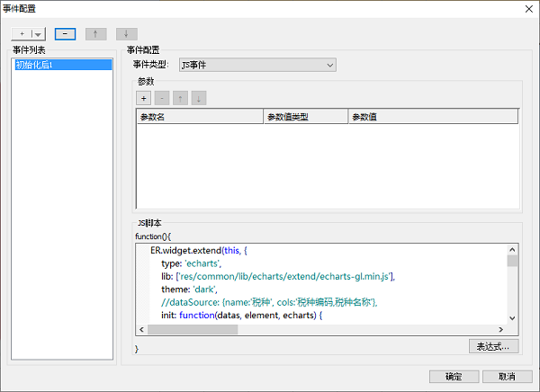Cancel the dialog with 取消
This screenshot has height=392, width=540.
point(506,377)
